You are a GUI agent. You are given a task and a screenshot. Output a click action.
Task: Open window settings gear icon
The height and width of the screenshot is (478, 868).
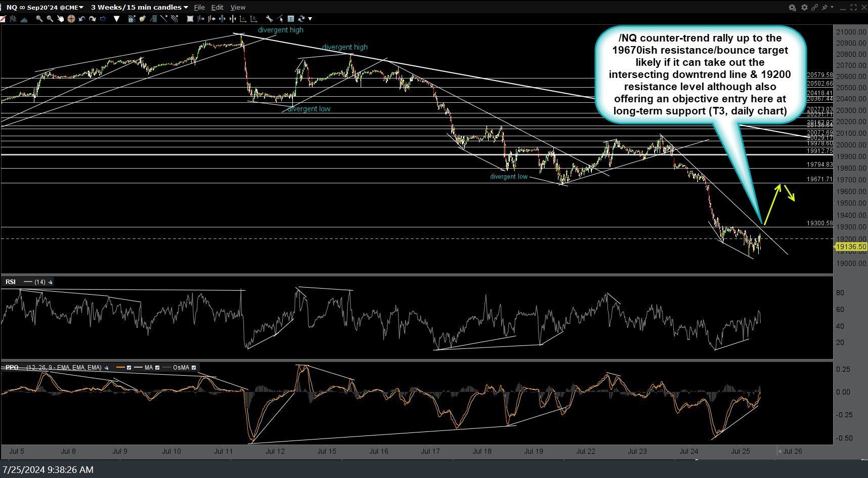(x=804, y=7)
